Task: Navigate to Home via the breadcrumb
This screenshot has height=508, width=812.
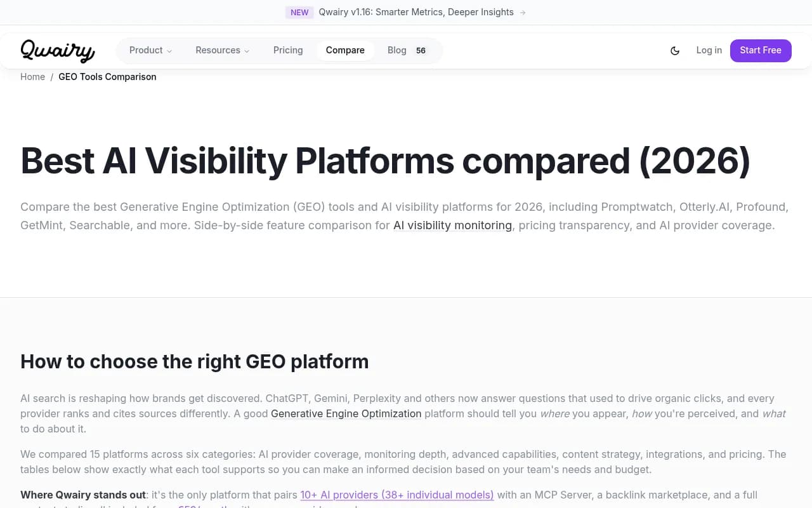Action: pyautogui.click(x=32, y=77)
